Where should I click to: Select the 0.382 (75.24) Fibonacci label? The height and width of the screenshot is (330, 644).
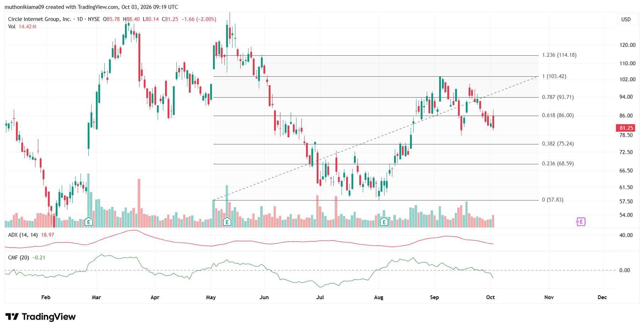558,144
